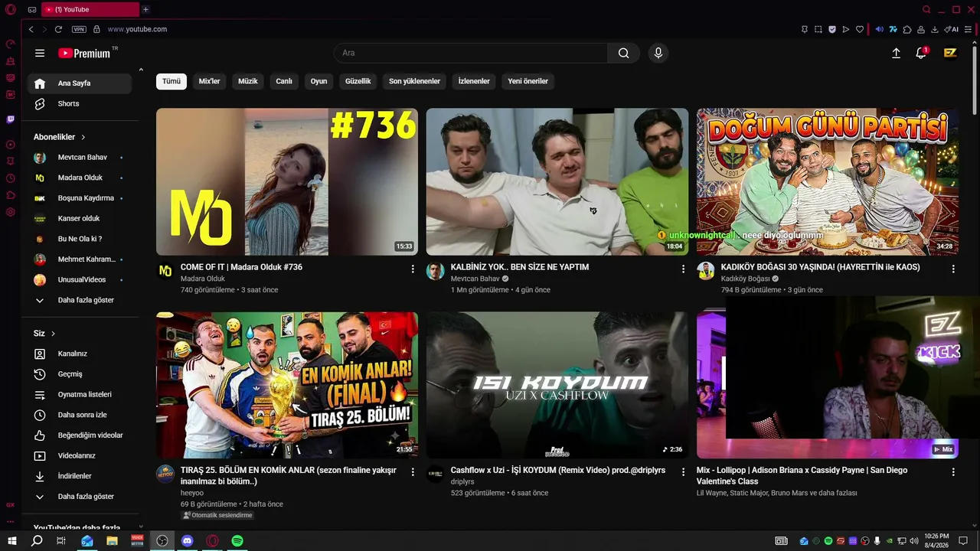Go to Ana Sayfa in sidebar
The width and height of the screenshot is (980, 551).
(x=80, y=83)
